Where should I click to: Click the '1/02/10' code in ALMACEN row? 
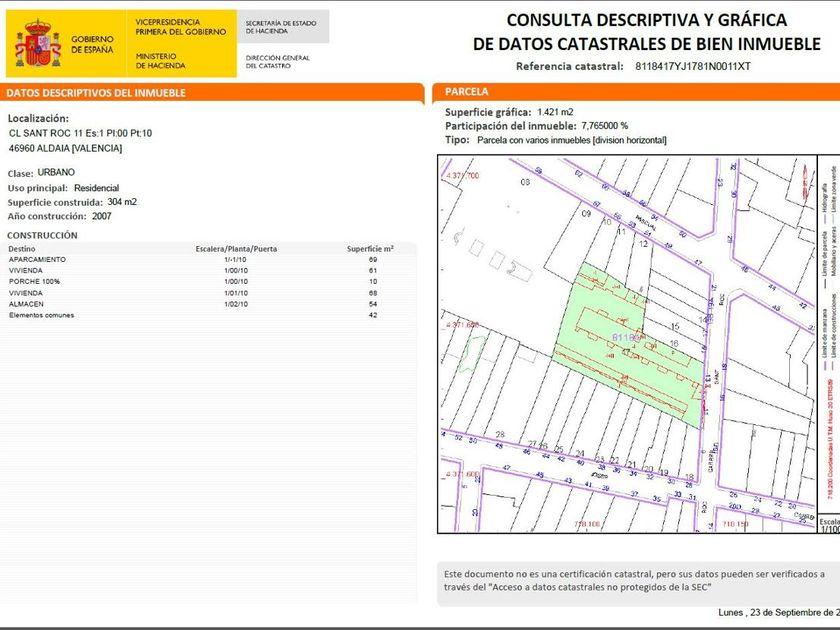(236, 304)
